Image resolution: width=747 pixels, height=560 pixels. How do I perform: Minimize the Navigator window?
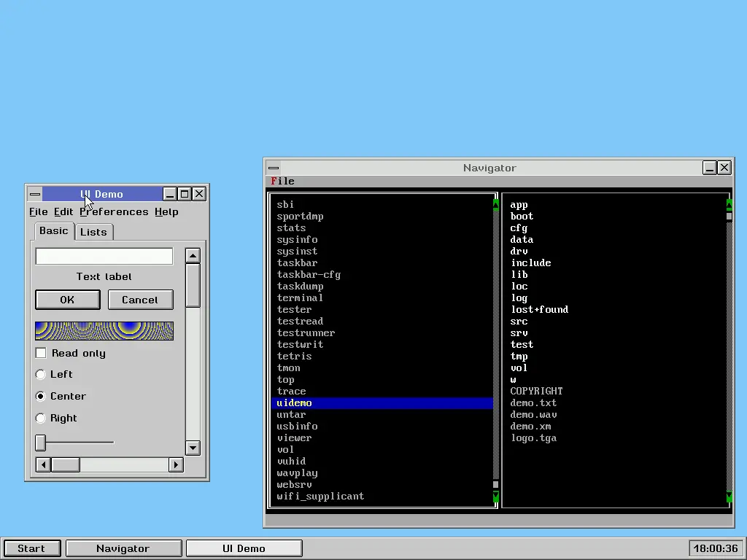coord(710,168)
